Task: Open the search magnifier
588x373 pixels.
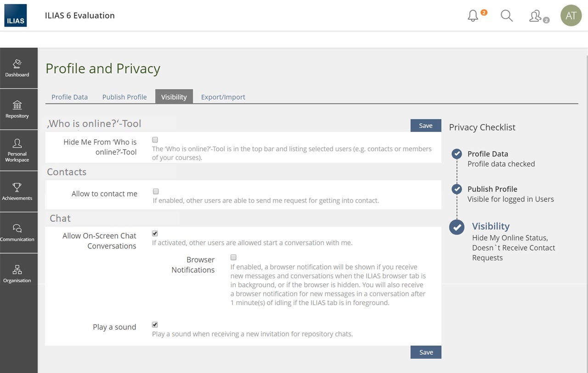Action: pyautogui.click(x=507, y=16)
